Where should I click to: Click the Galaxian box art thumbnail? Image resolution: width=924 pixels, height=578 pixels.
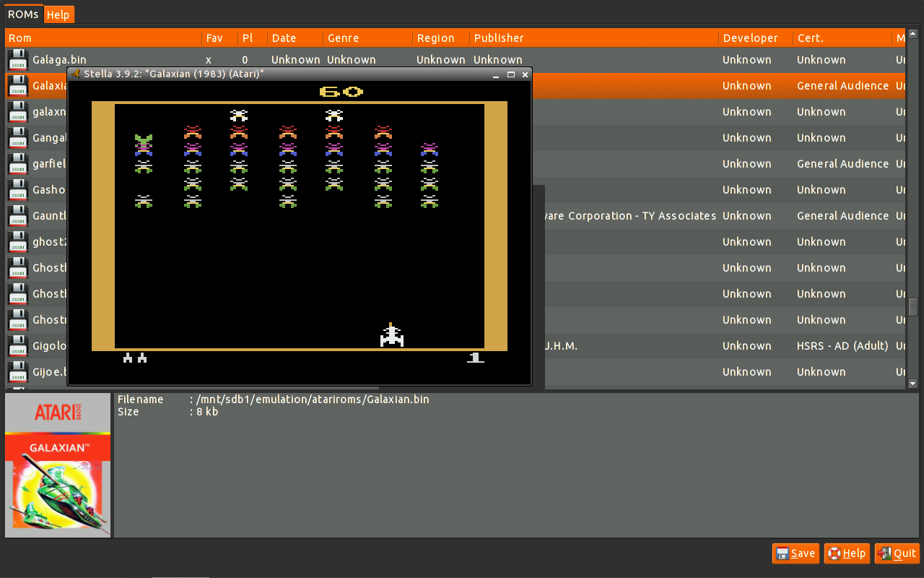tap(58, 465)
